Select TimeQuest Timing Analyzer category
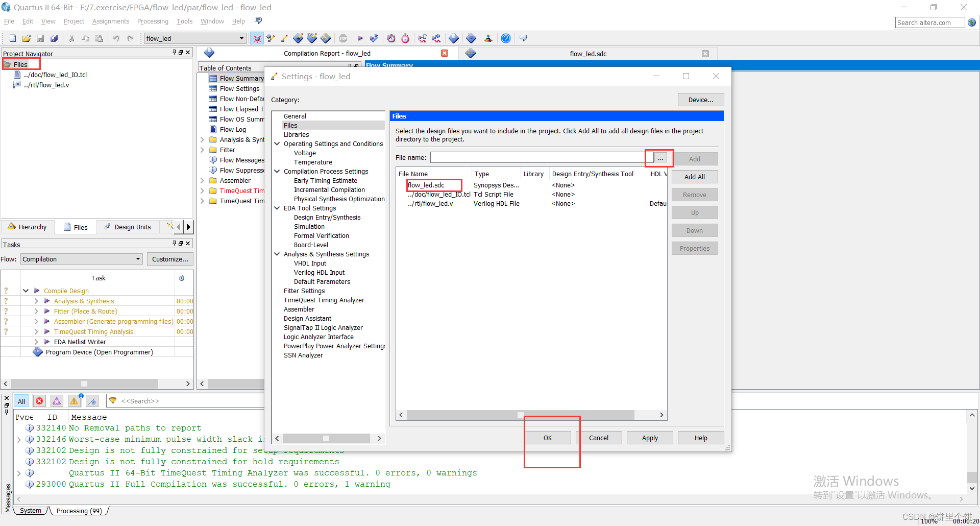This screenshot has height=526, width=980. 324,300
